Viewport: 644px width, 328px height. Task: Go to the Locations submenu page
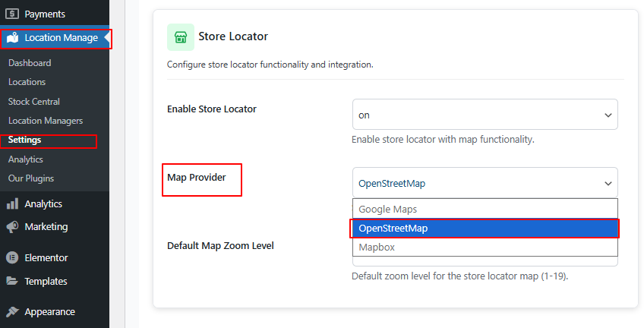pyautogui.click(x=27, y=82)
